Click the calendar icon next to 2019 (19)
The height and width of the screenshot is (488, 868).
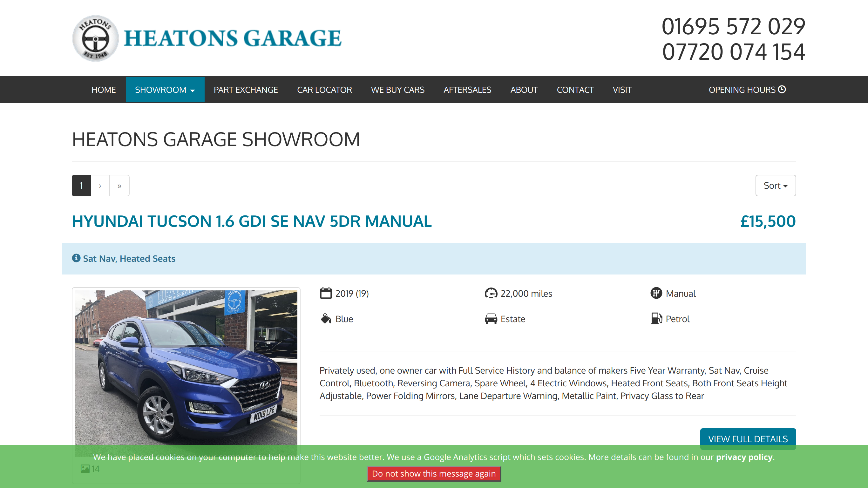(326, 293)
